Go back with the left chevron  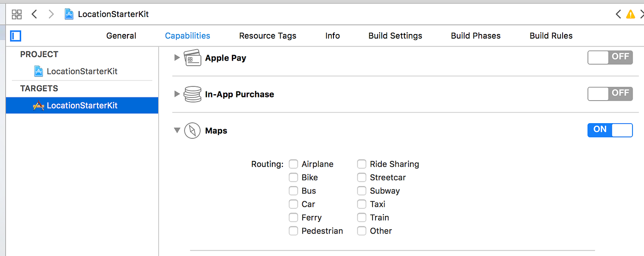[34, 14]
